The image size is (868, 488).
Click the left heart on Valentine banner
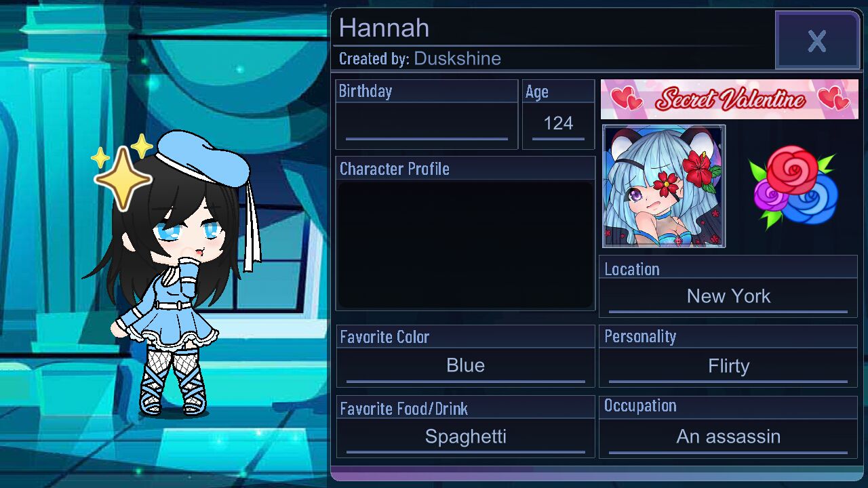point(627,100)
